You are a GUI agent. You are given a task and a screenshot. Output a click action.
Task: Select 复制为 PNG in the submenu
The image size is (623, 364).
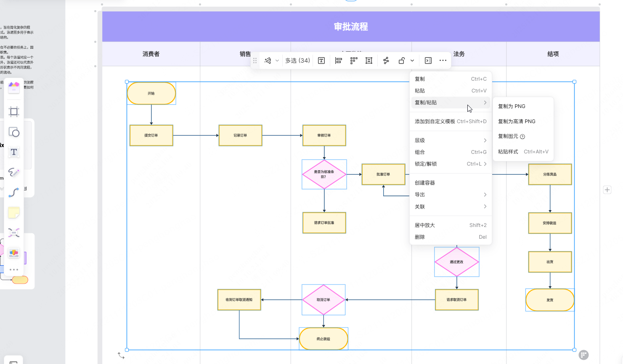523,106
